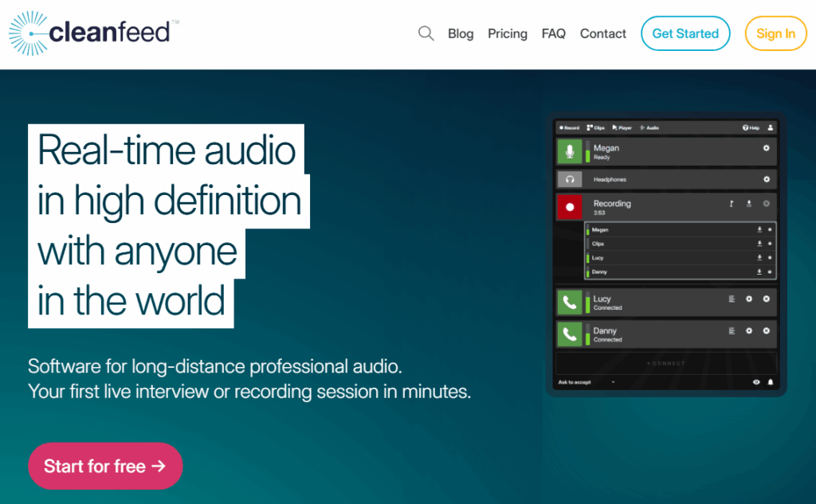Toggle the eye visibility icon
Screen dimensions: 816x504
pos(756,382)
